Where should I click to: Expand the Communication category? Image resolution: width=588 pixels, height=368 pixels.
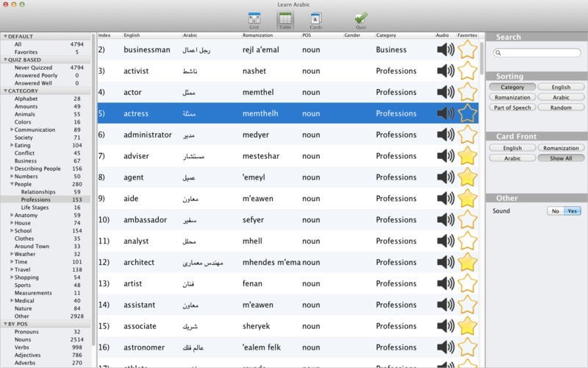[x=12, y=130]
